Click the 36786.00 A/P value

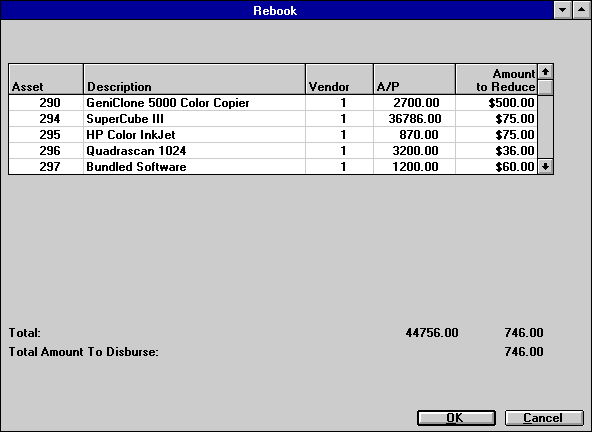[414, 119]
